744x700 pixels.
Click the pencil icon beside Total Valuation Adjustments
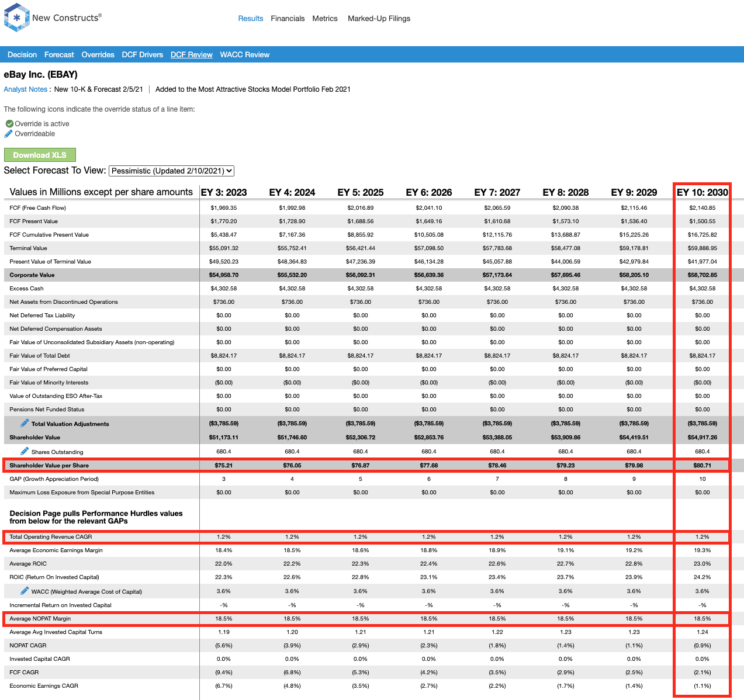tap(25, 423)
